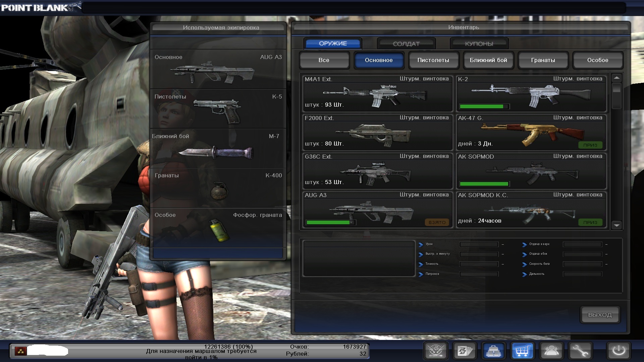Filter inventory by Гранаты
Image resolution: width=644 pixels, height=362 pixels.
(x=543, y=60)
